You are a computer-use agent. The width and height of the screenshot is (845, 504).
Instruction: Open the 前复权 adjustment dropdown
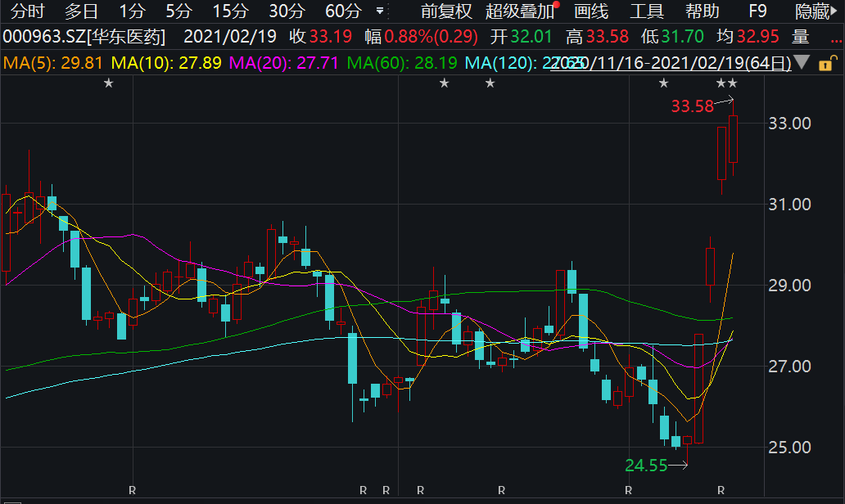coord(446,11)
